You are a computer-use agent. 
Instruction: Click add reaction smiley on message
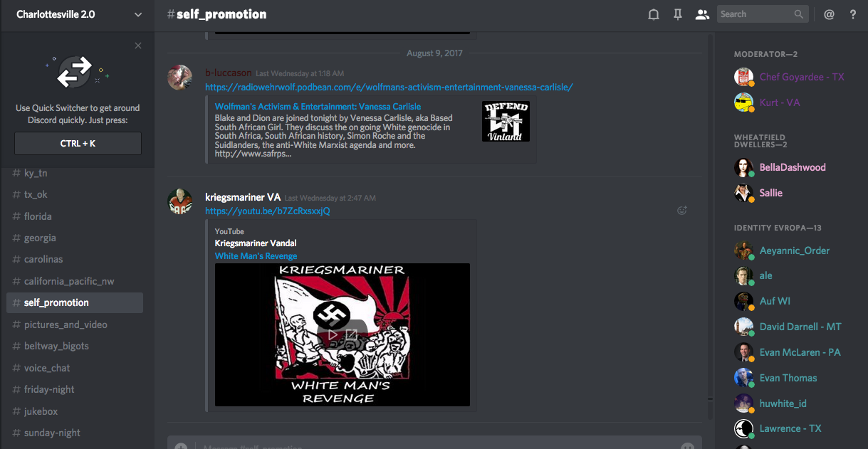pos(681,210)
